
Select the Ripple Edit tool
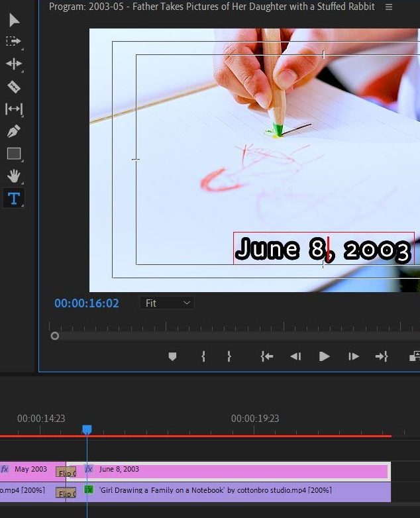click(x=14, y=64)
